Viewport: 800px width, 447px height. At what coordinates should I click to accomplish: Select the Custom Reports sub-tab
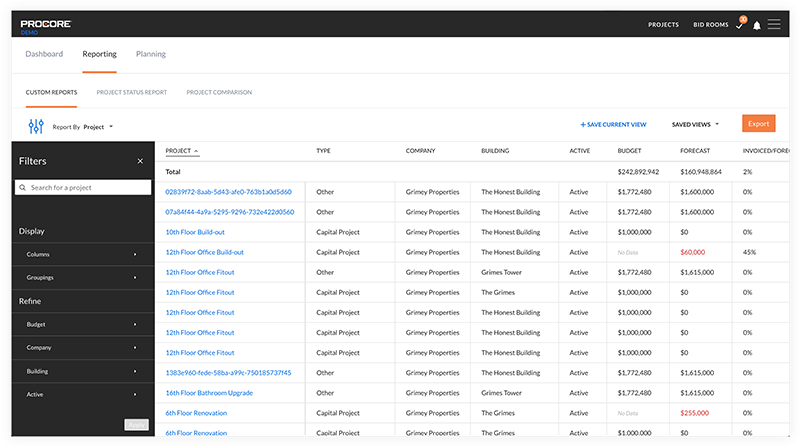tap(52, 92)
